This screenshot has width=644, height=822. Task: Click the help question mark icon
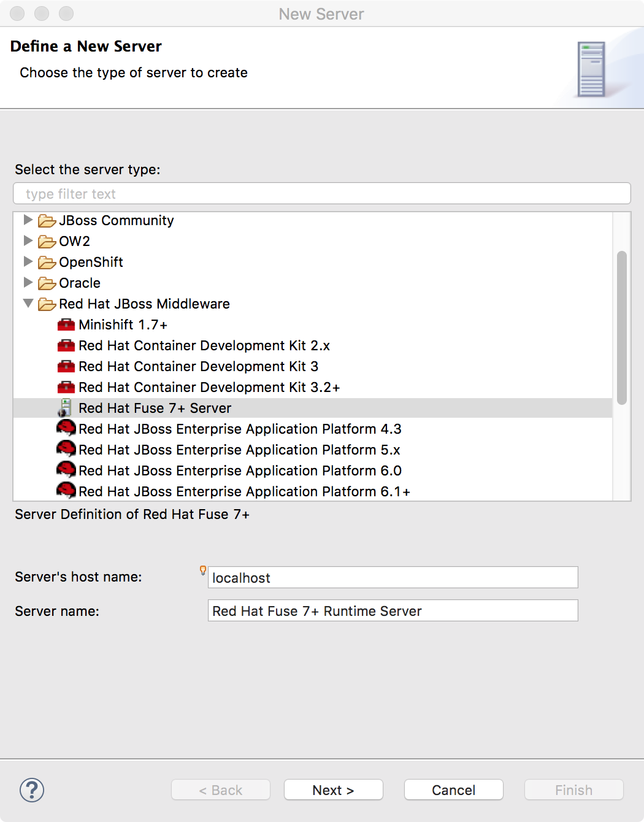click(32, 790)
